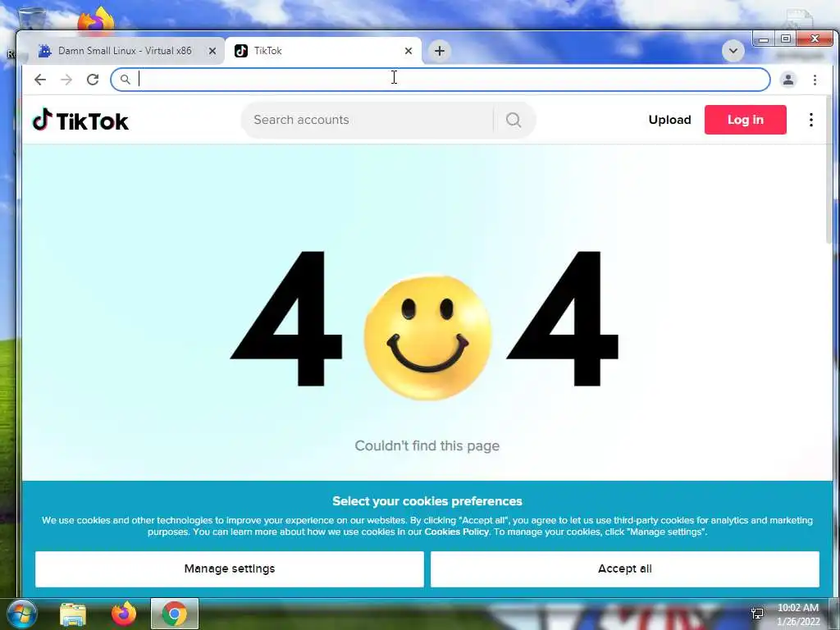Screen dimensions: 840x630
Task: Close the Damn Small Linux tab
Action: click(x=212, y=51)
